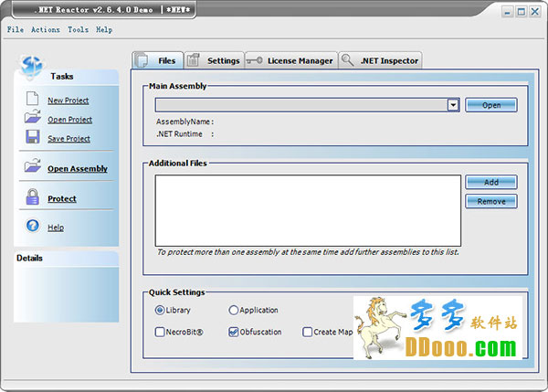This screenshot has width=548, height=392.
Task: Click the Save Project link
Action: click(68, 139)
